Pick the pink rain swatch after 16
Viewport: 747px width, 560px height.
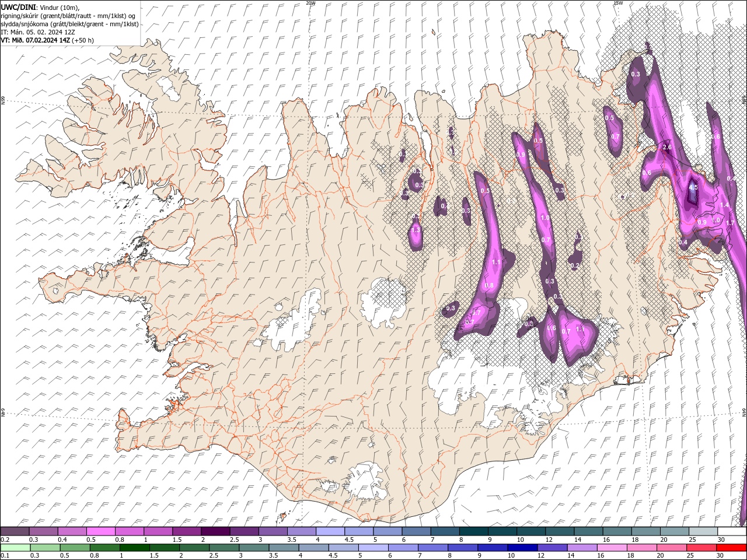coord(612,548)
